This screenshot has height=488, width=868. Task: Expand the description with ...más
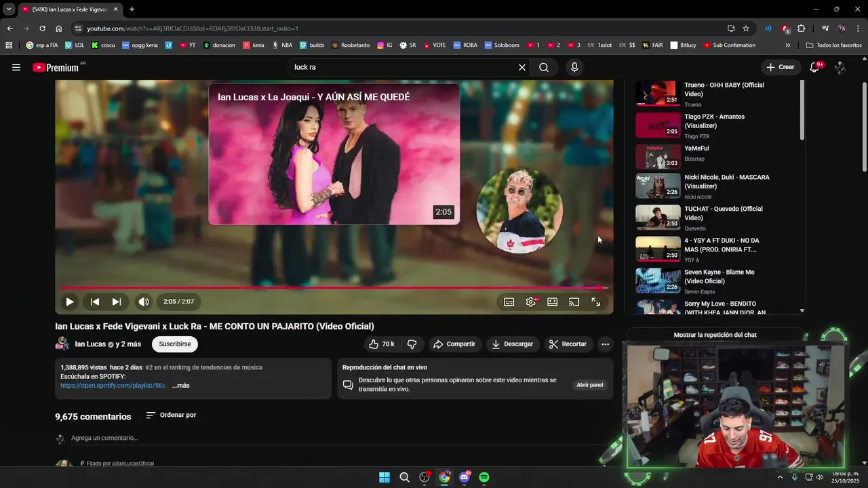(x=180, y=386)
